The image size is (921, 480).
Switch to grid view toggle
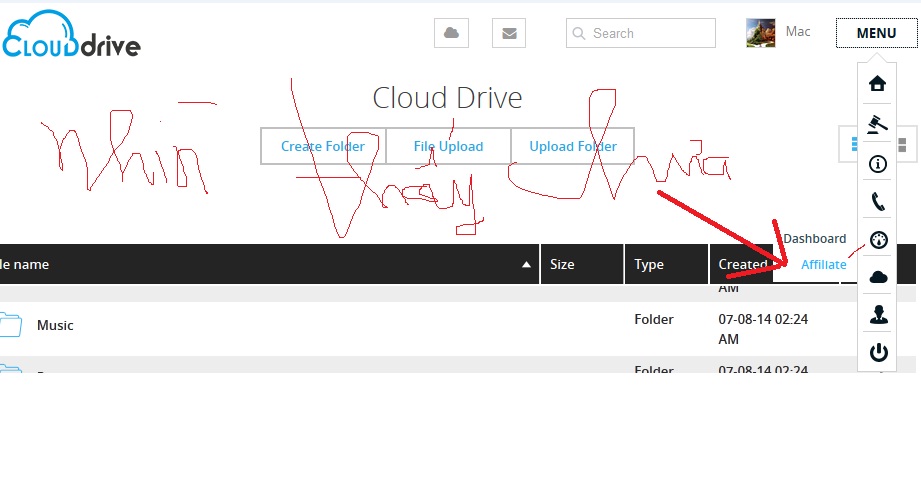click(x=903, y=145)
